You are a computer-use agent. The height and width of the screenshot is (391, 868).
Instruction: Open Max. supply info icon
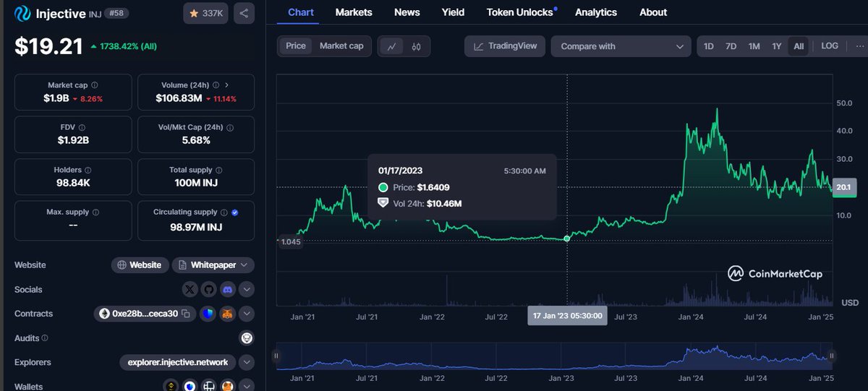click(x=95, y=212)
